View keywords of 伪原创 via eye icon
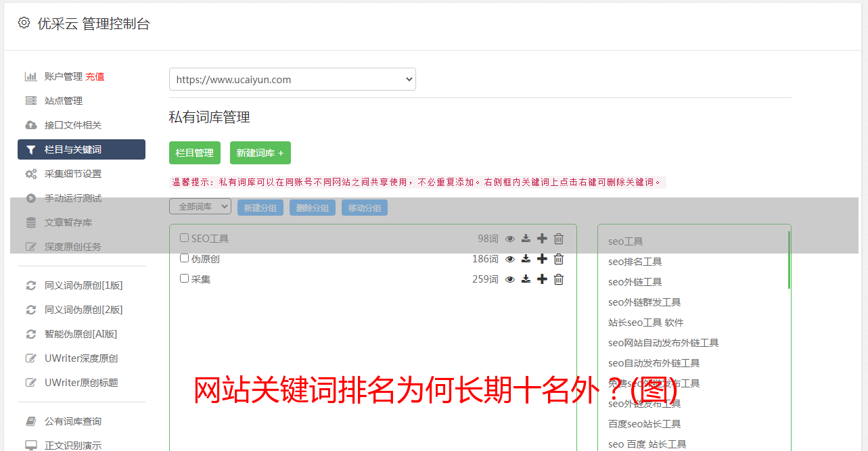The width and height of the screenshot is (868, 451). (x=510, y=259)
